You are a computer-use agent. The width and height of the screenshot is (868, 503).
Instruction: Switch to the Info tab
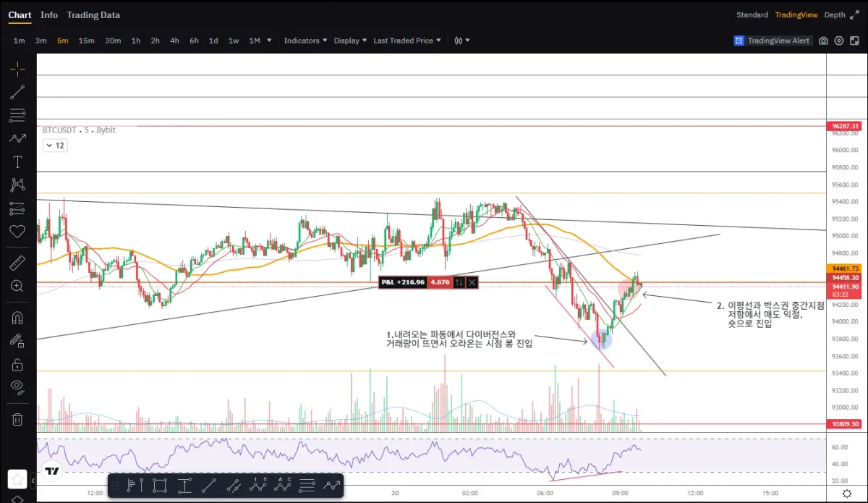click(49, 14)
